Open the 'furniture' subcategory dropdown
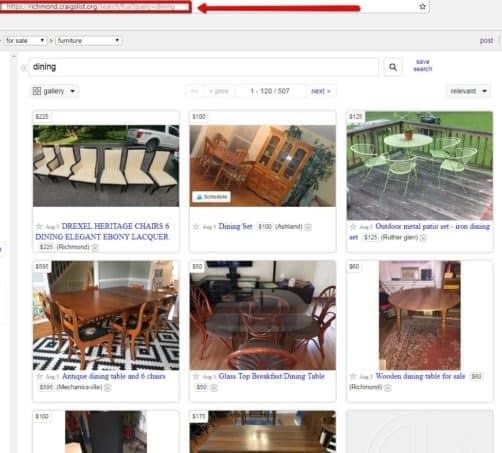The width and height of the screenshot is (502, 453). click(88, 40)
